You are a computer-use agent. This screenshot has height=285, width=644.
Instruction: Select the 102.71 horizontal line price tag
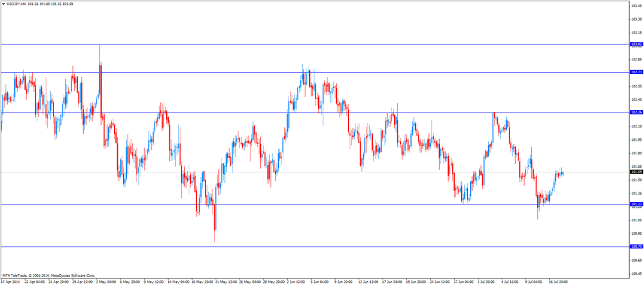click(636, 72)
